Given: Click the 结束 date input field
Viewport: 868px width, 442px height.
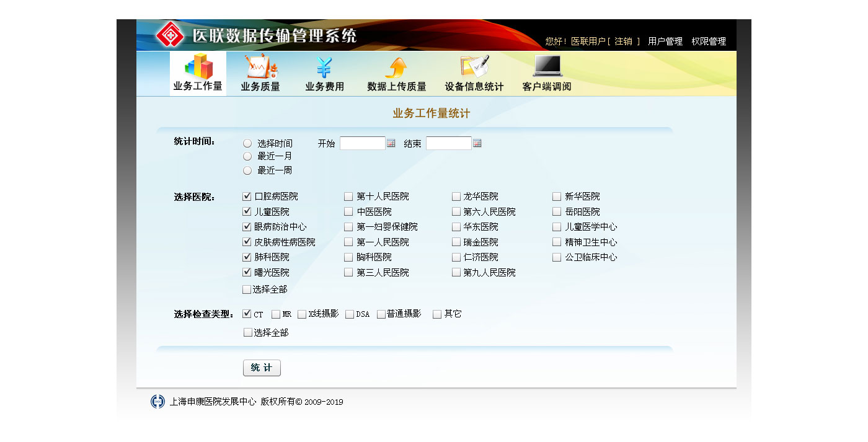Looking at the screenshot, I should tap(449, 144).
